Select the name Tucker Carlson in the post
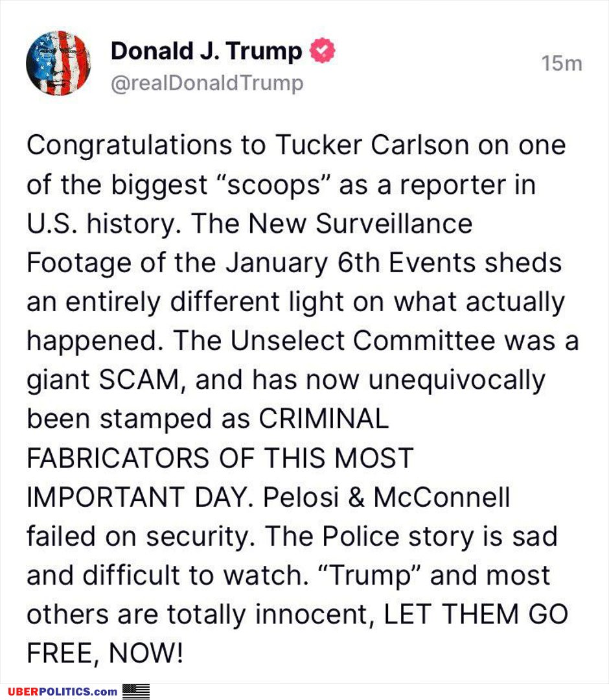The image size is (609, 700). pyautogui.click(x=372, y=145)
